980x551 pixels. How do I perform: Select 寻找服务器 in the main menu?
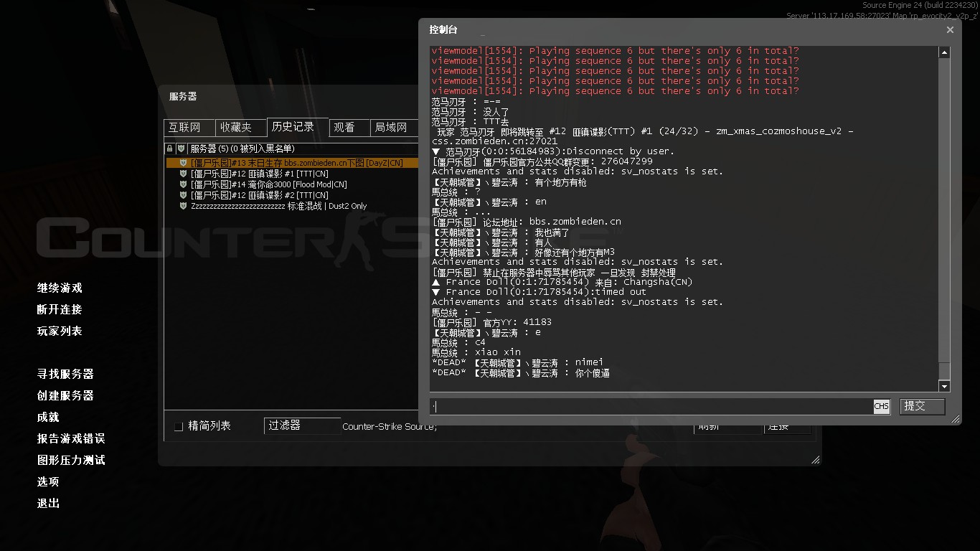pyautogui.click(x=66, y=374)
